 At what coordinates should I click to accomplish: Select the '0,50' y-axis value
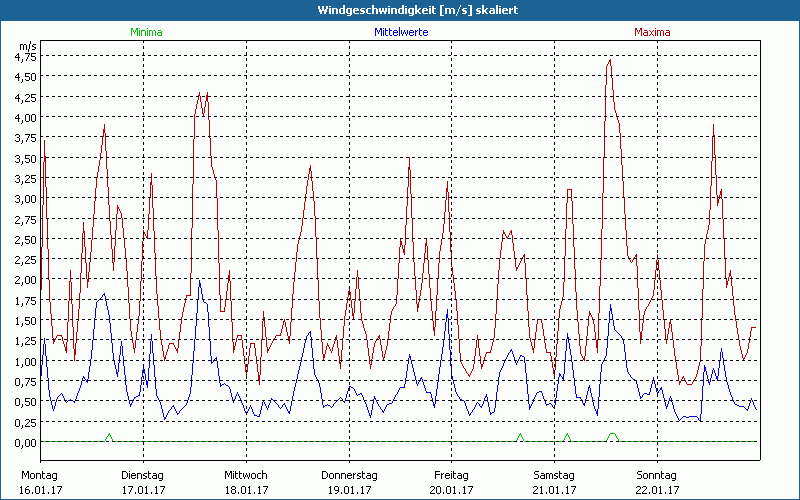[x=26, y=402]
